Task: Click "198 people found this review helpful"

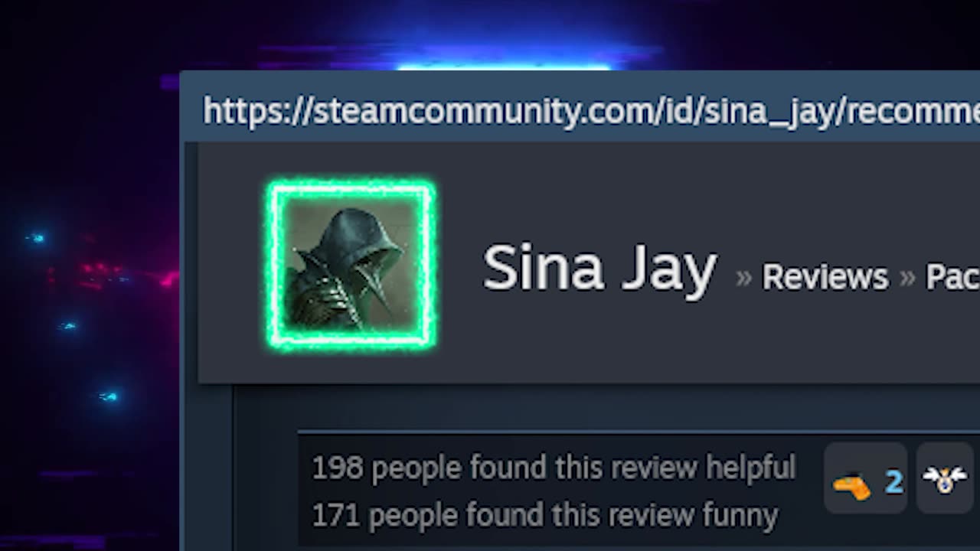Action: pyautogui.click(x=554, y=468)
